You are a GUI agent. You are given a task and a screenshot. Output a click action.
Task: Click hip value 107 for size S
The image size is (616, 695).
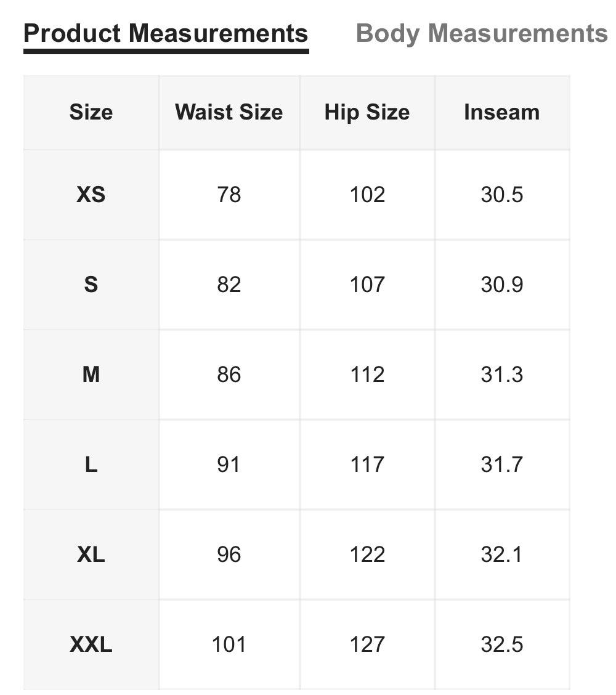coord(367,285)
